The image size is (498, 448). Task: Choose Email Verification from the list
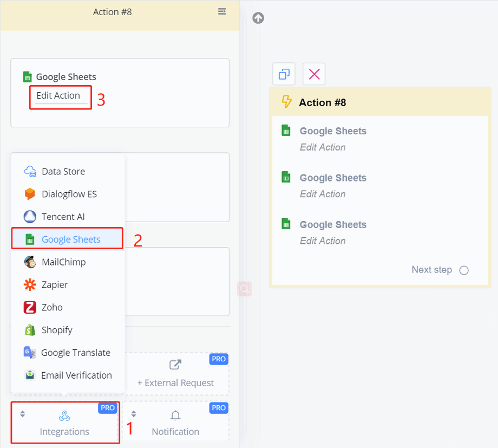[x=76, y=375]
